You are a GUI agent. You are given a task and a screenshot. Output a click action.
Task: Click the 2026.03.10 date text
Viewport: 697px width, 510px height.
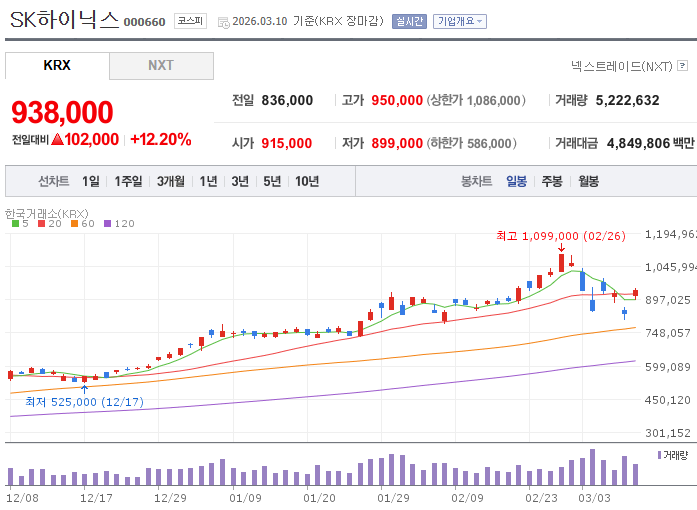[x=260, y=21]
